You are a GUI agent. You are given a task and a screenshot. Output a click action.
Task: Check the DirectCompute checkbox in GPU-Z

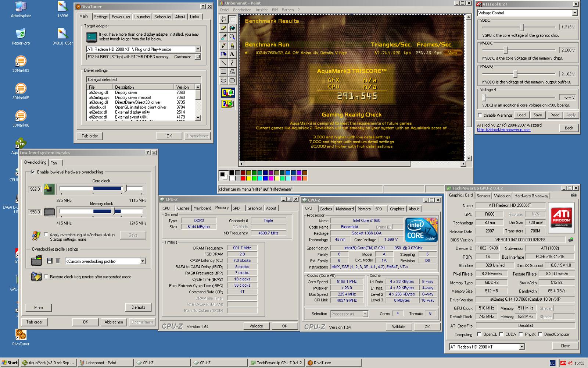pyautogui.click(x=540, y=334)
